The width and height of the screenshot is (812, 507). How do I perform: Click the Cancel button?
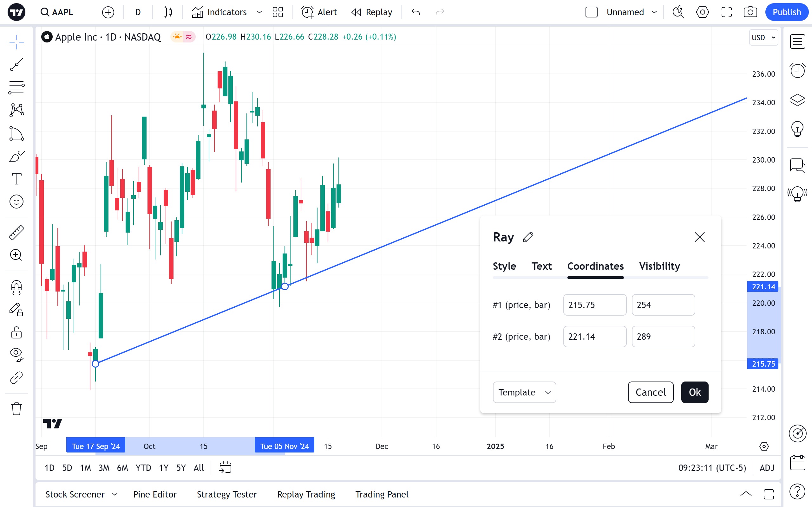point(650,392)
